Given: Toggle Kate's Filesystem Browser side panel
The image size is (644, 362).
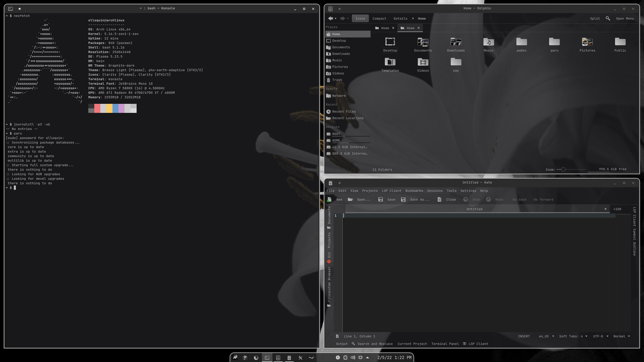Looking at the screenshot, I should click(329, 287).
